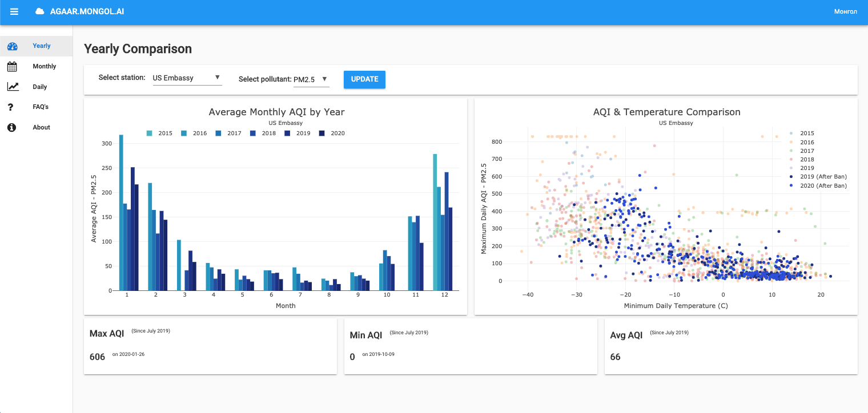Image resolution: width=868 pixels, height=413 pixels.
Task: Open the FAQ's page from sidebar
Action: click(x=40, y=107)
